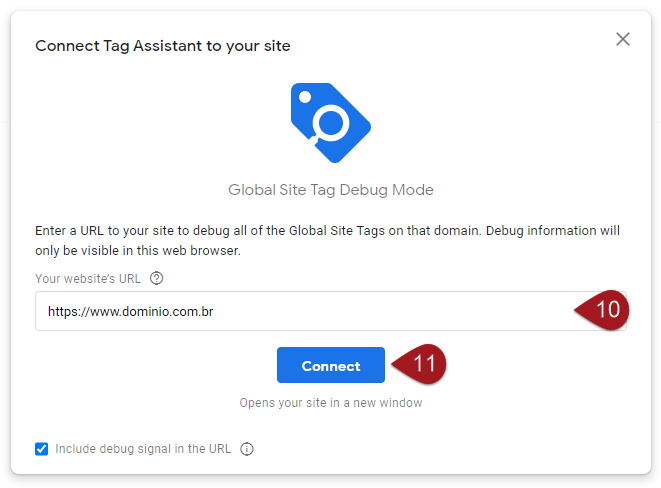
Task: Click 'Opens your site in a new window' hint
Action: pyautogui.click(x=331, y=403)
